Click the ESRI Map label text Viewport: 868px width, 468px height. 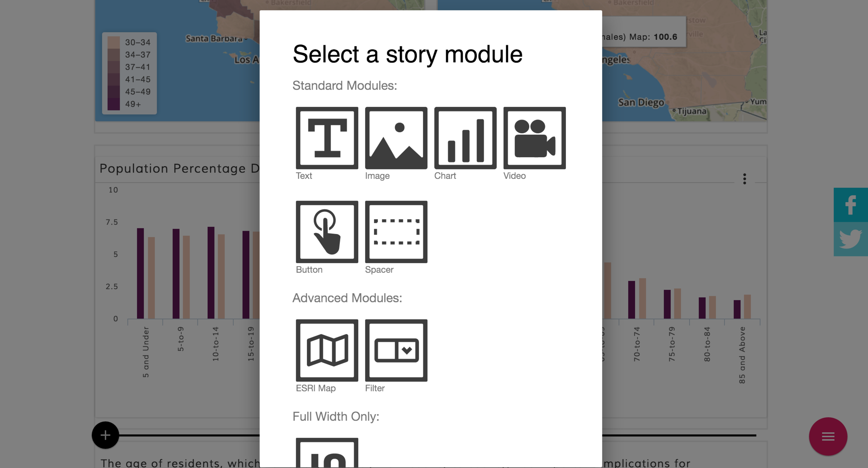click(x=316, y=388)
